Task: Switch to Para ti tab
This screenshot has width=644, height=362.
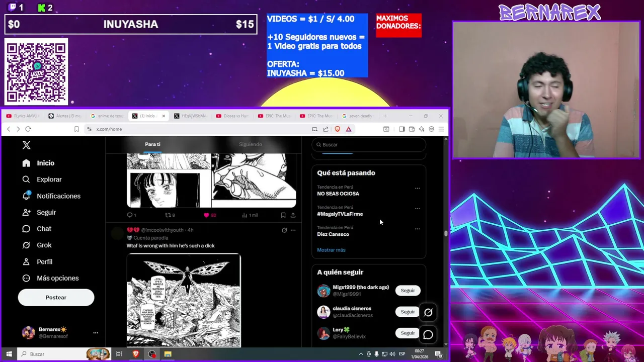Action: [x=152, y=144]
